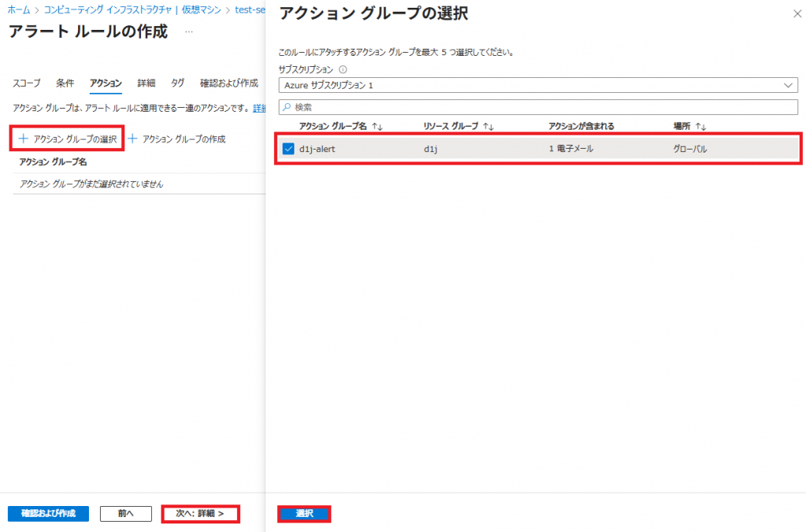Image resolution: width=806 pixels, height=532 pixels.
Task: Open the タグ tab
Action: [178, 83]
